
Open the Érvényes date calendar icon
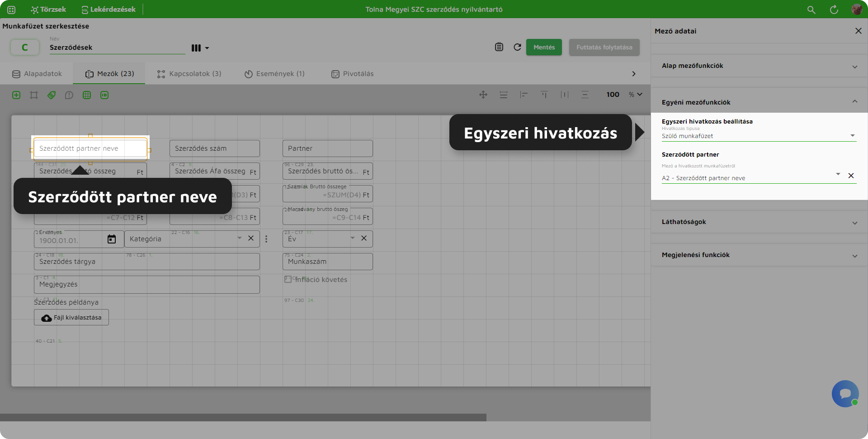coord(112,239)
